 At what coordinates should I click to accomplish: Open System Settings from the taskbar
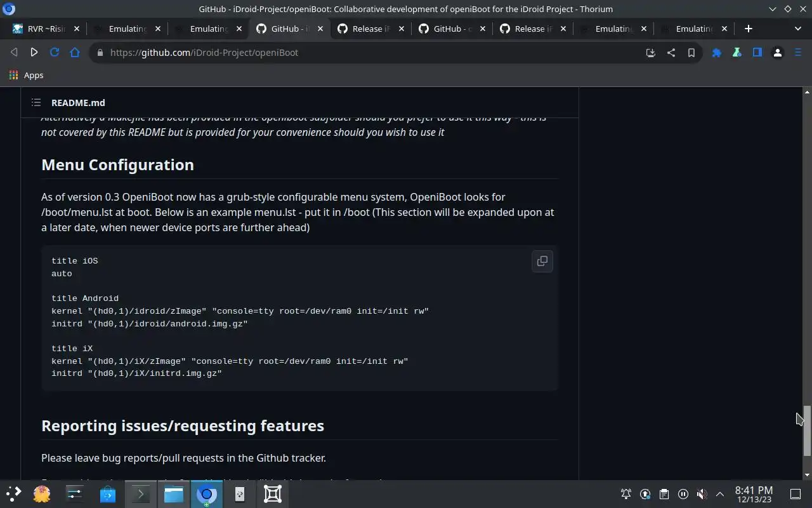click(75, 494)
